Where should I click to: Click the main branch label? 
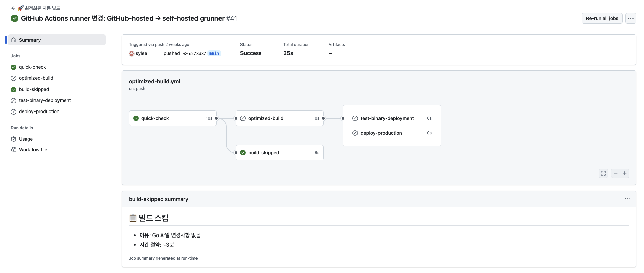click(214, 53)
